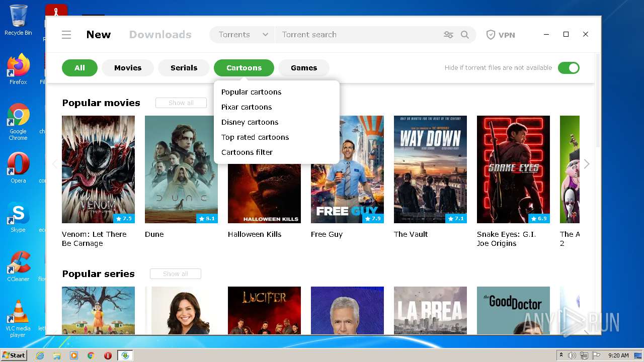The image size is (644, 362).
Task: Open the Windows Start menu
Action: coord(14,355)
